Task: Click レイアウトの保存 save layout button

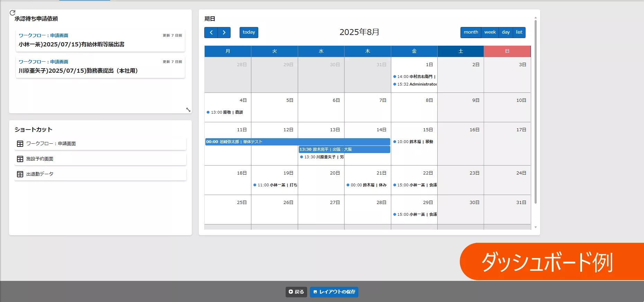Action: point(334,292)
